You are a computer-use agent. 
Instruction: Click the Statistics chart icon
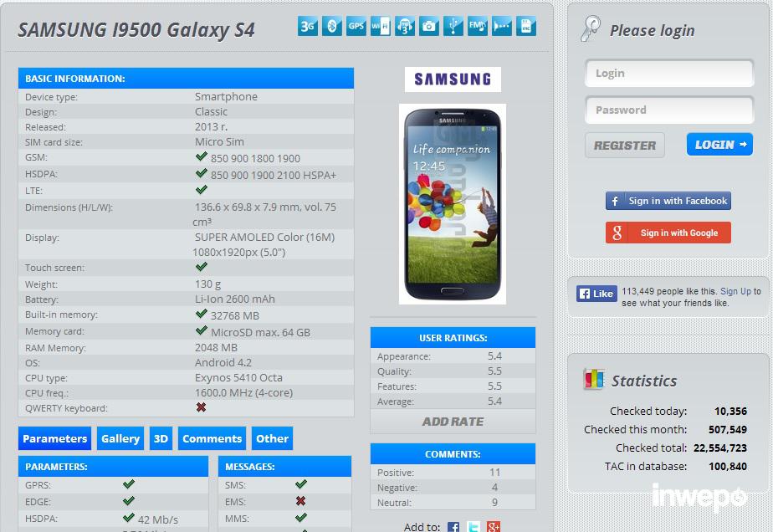pyautogui.click(x=594, y=379)
